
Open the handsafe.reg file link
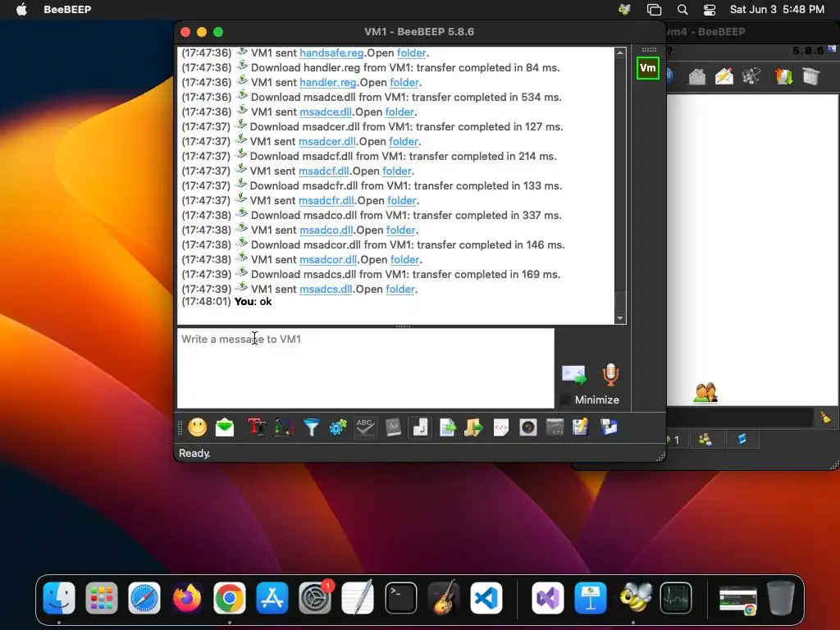331,53
